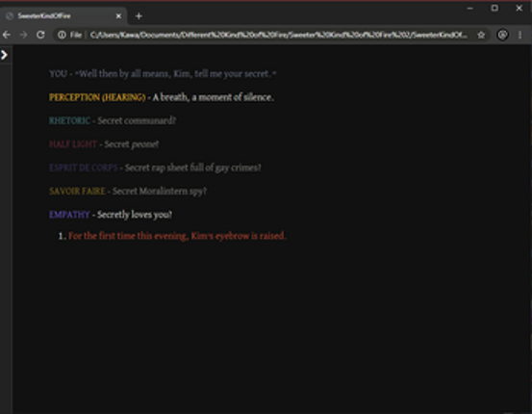
Task: Click the ESPRIT DE CORPS label
Action: [x=84, y=168]
